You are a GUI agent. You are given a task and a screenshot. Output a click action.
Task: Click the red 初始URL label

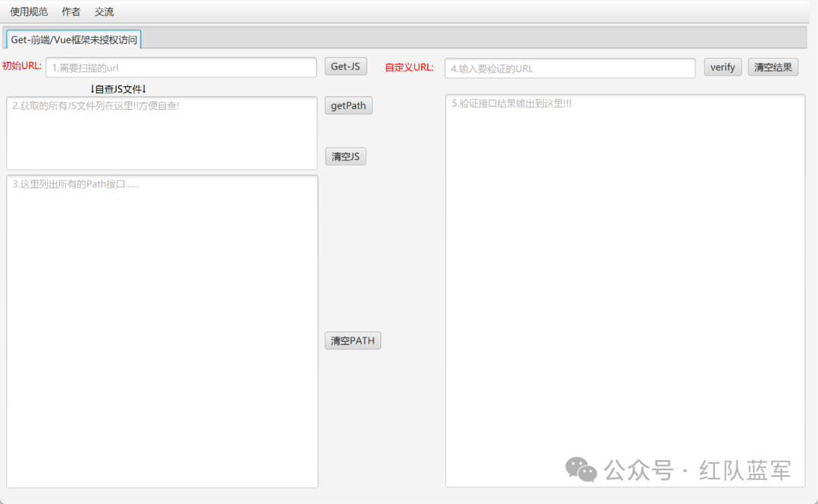point(22,66)
